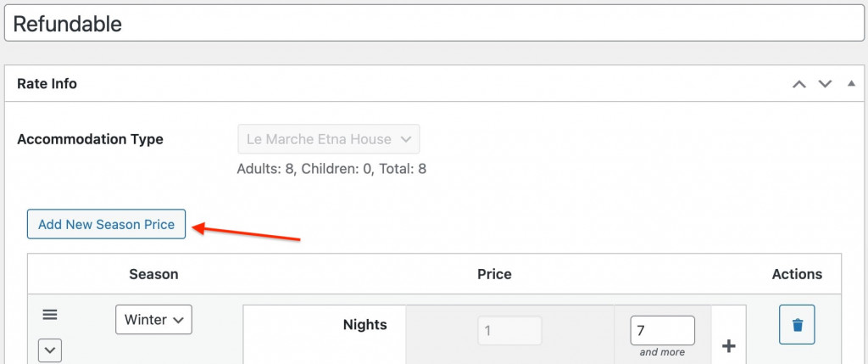Add a nights column with the plus icon

(728, 346)
